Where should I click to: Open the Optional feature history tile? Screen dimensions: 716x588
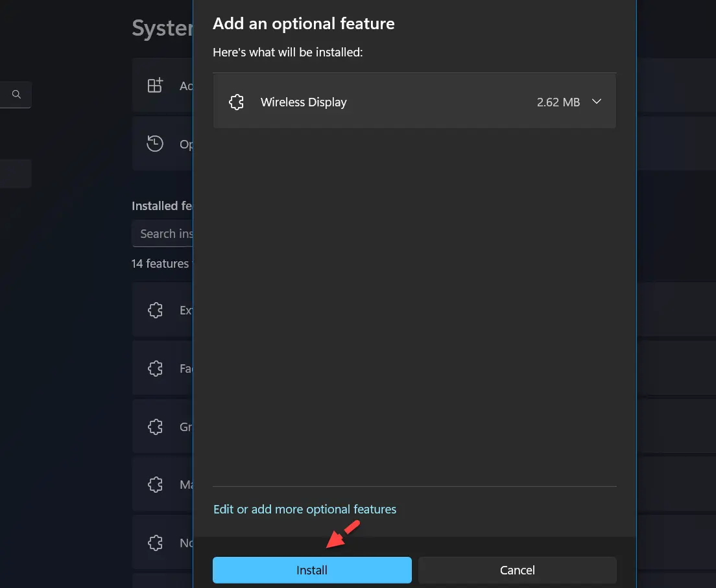[162, 143]
